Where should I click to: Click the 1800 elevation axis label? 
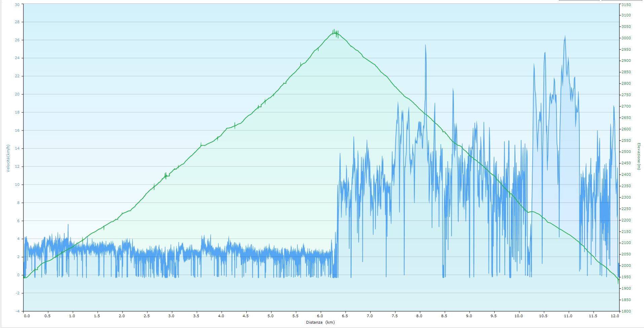tap(626, 311)
